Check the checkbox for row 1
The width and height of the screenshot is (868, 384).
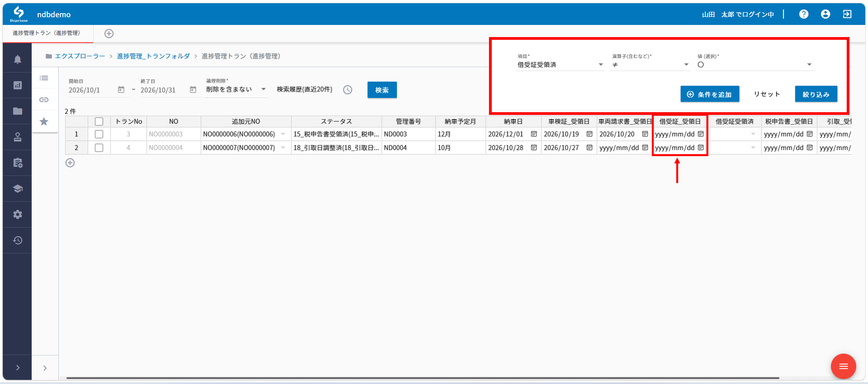pos(99,134)
